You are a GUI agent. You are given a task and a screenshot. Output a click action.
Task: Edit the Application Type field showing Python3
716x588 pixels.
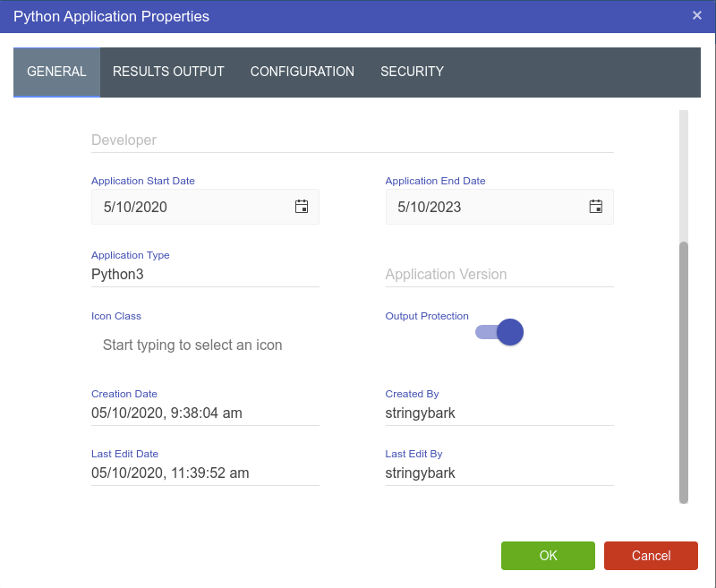click(205, 275)
